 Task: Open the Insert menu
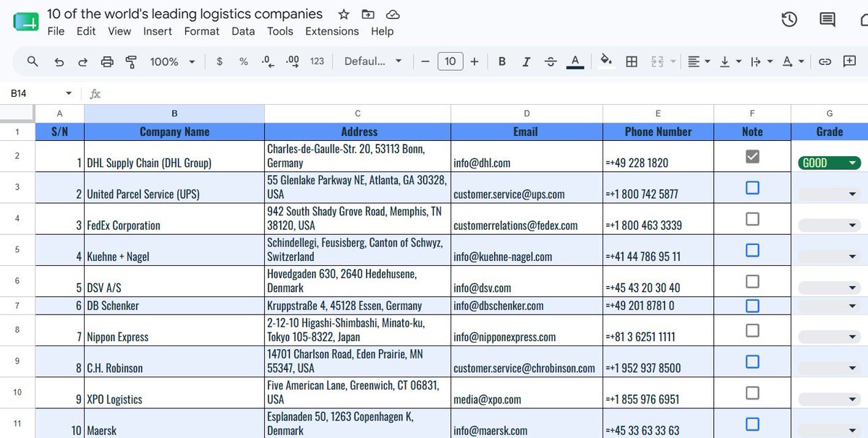[x=158, y=31]
